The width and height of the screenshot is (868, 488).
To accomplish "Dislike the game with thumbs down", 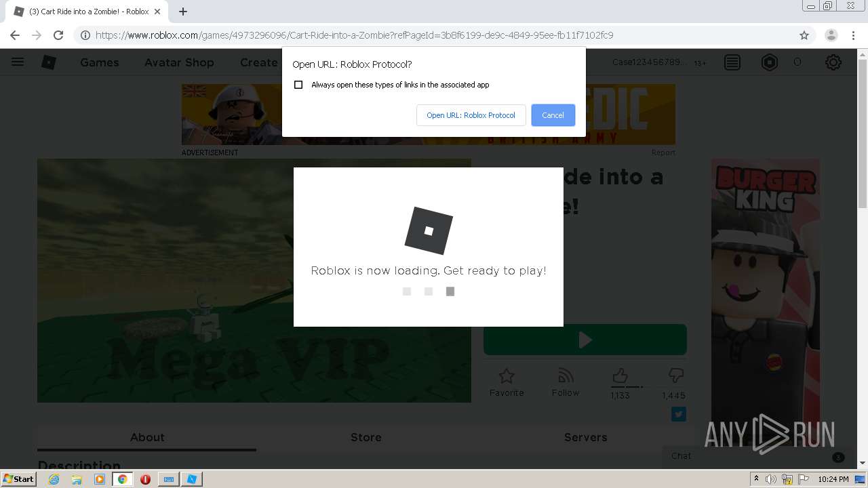I will (x=676, y=376).
